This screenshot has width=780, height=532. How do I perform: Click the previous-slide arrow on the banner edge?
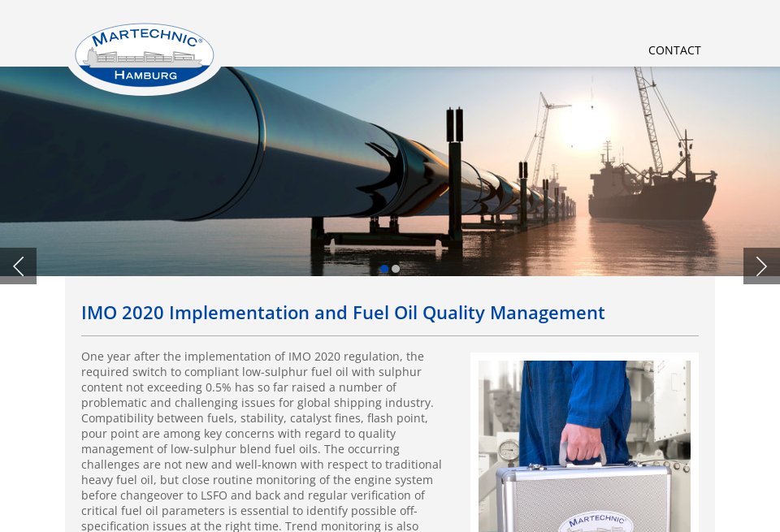(18, 266)
